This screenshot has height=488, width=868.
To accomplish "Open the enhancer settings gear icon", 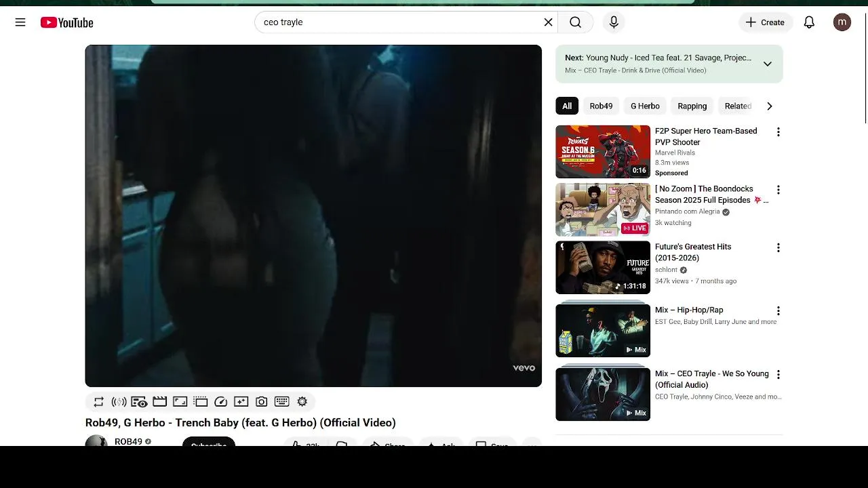I will pyautogui.click(x=302, y=402).
